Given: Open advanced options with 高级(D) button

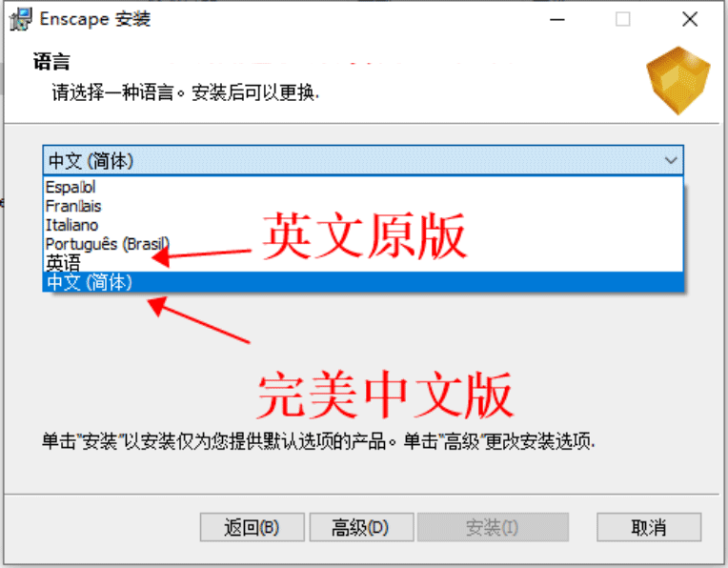Looking at the screenshot, I should (361, 527).
